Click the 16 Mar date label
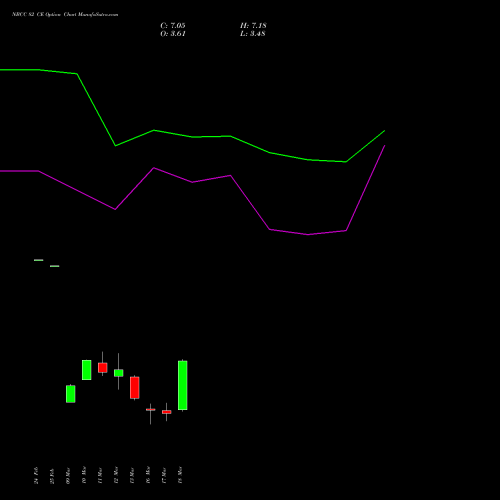Screen dimensions: 500x500 coord(148,475)
